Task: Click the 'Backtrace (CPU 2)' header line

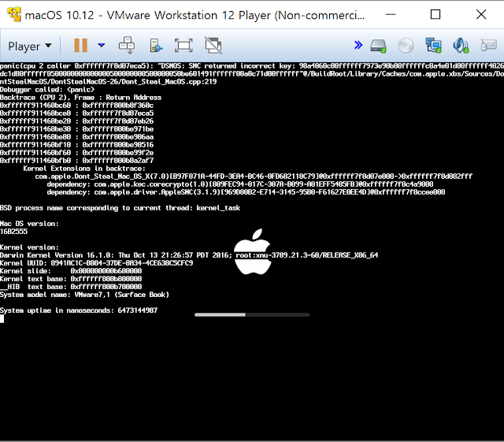Action: tap(80, 98)
